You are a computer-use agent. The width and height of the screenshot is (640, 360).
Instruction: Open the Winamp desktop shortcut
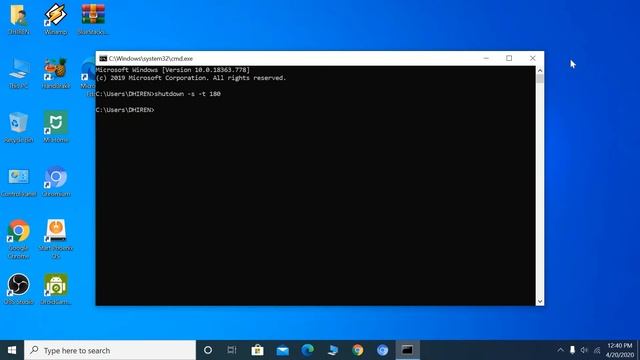click(x=56, y=18)
